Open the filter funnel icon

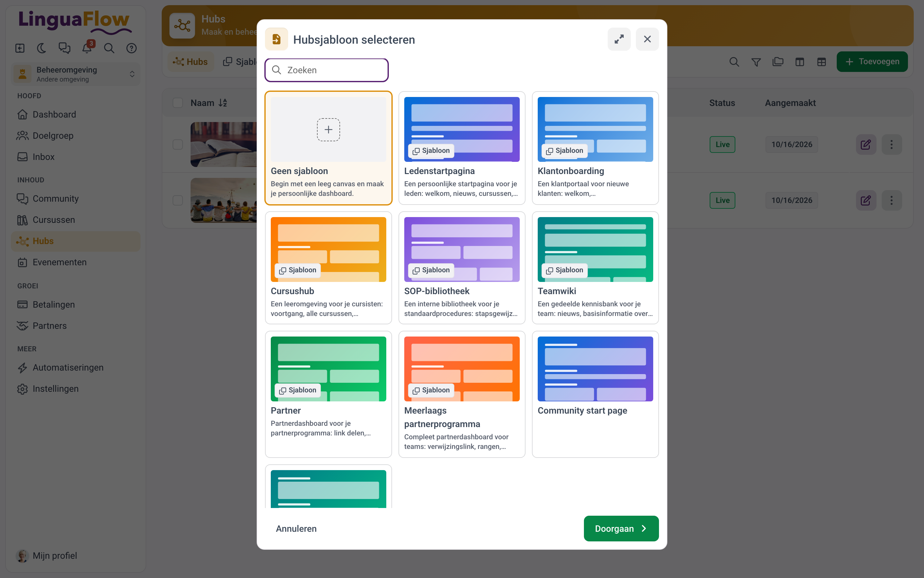click(756, 62)
